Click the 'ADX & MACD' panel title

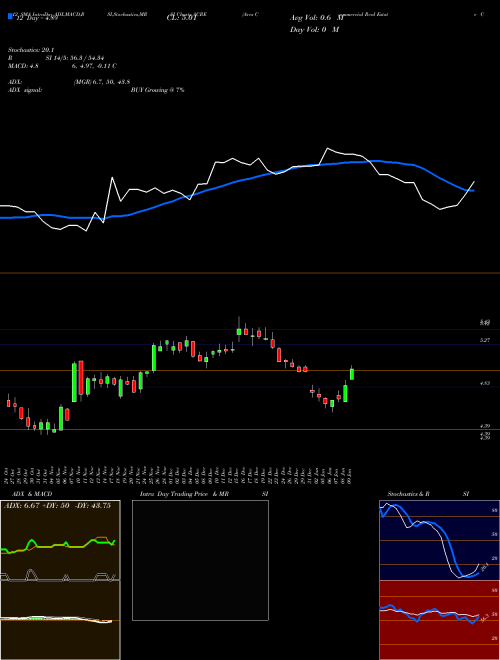[32, 494]
